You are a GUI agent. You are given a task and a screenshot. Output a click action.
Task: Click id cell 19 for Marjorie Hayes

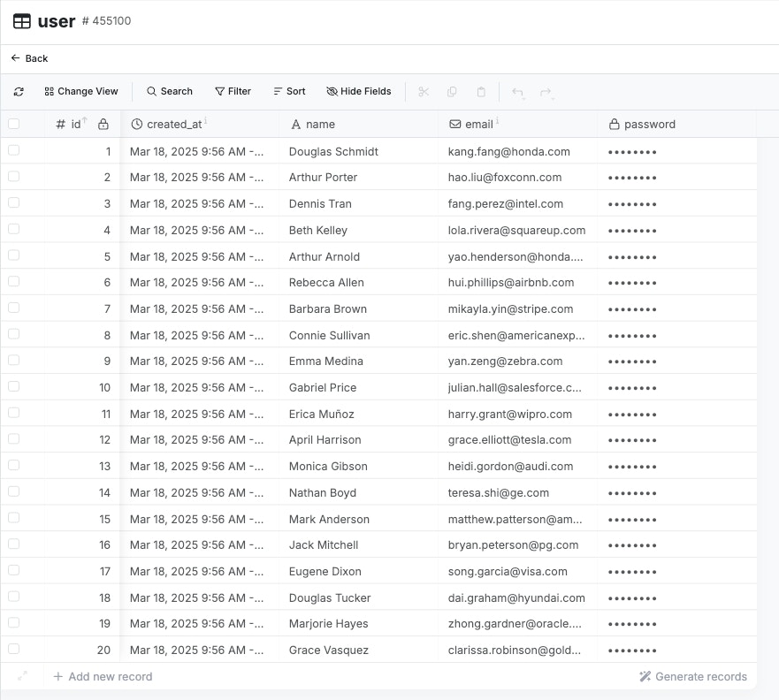click(82, 623)
